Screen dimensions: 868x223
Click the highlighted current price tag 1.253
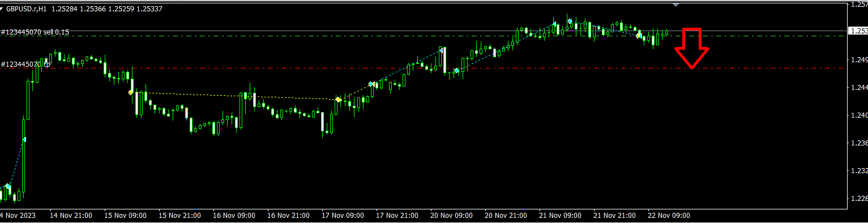[x=857, y=31]
